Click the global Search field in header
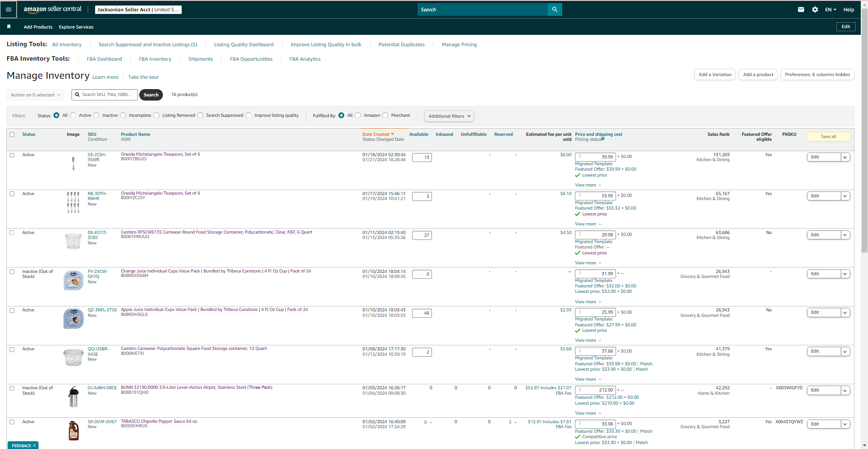 [x=482, y=10]
